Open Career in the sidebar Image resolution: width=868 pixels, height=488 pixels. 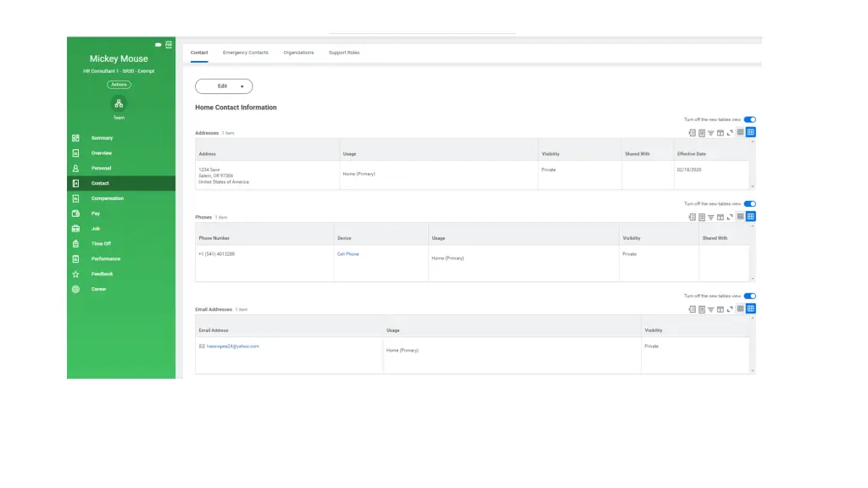tap(121, 289)
